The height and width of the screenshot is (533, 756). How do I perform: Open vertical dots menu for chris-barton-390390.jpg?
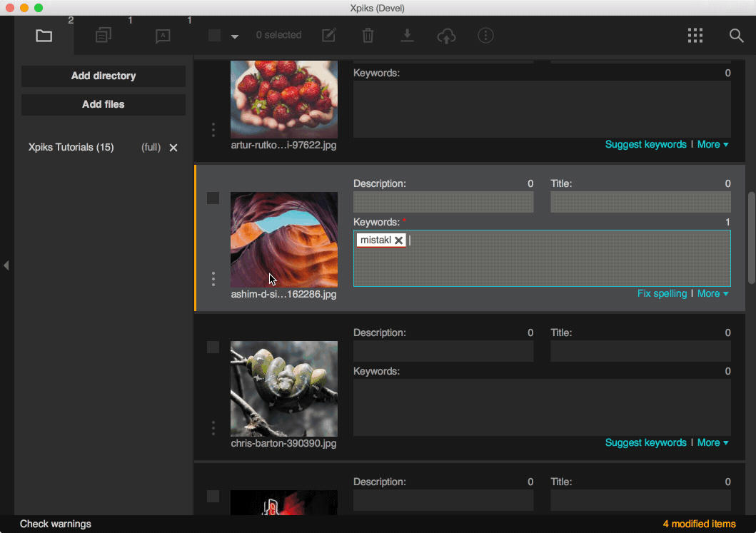(x=213, y=428)
